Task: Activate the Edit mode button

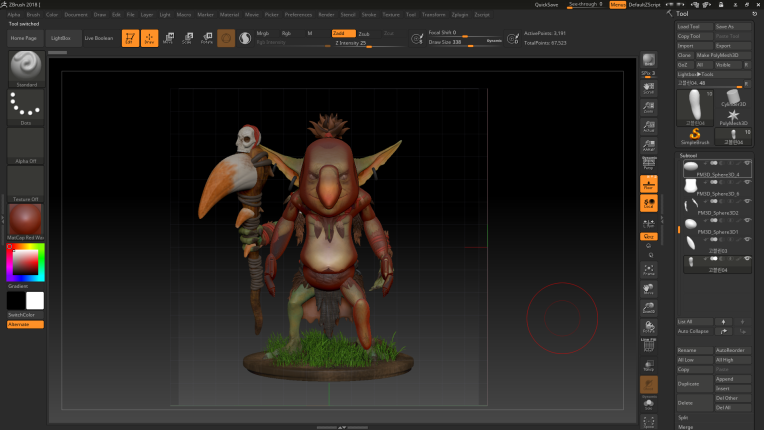Action: pyautogui.click(x=130, y=38)
